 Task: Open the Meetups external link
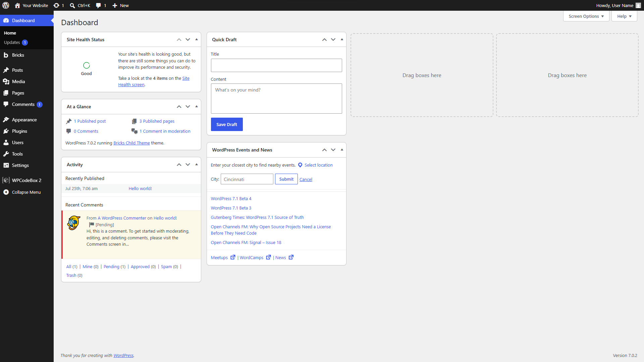click(x=223, y=257)
